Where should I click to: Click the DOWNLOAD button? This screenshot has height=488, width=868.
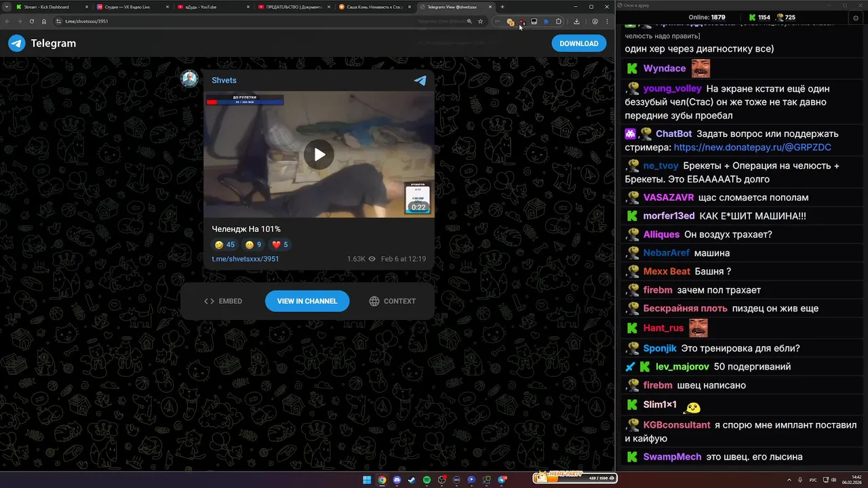point(578,43)
